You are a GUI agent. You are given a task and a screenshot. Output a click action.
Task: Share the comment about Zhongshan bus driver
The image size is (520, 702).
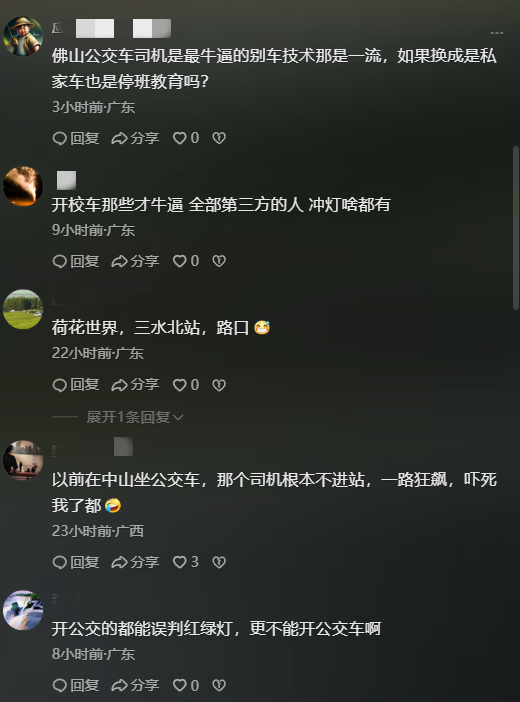click(x=135, y=562)
